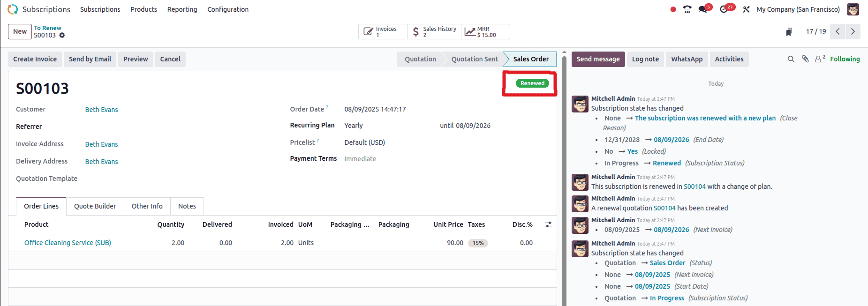The image size is (868, 306).
Task: Click the 17 / 19 pager counter
Action: pos(815,31)
